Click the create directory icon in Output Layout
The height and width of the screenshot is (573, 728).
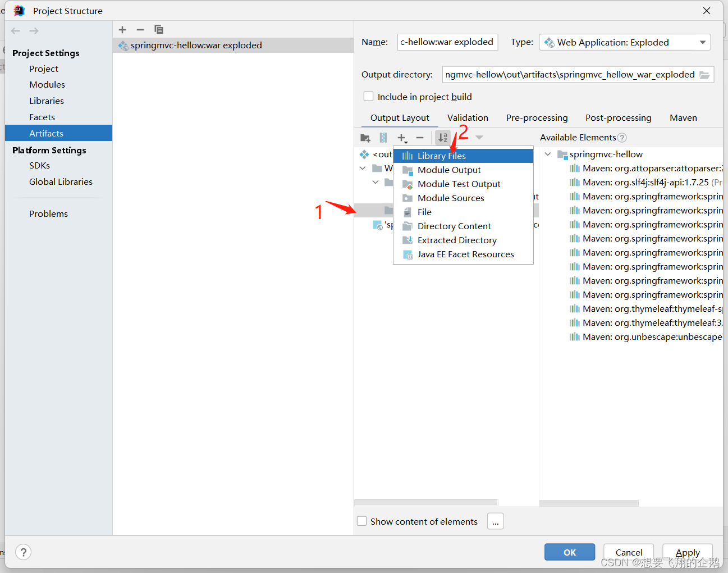[365, 138]
